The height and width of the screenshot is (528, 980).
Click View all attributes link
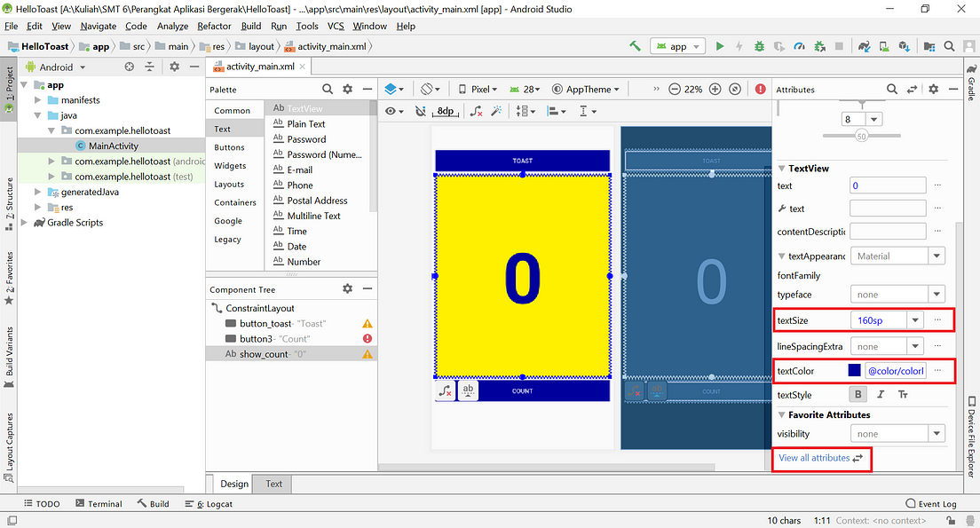814,457
